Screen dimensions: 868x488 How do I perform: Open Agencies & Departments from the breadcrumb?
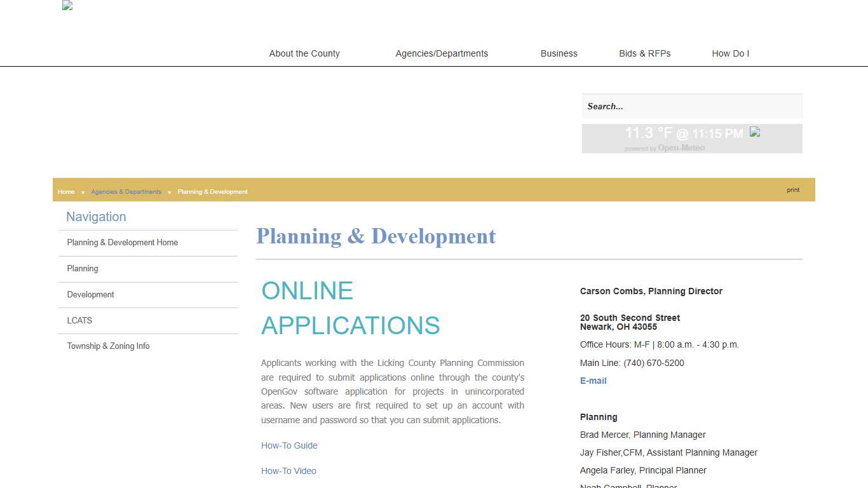pyautogui.click(x=126, y=191)
